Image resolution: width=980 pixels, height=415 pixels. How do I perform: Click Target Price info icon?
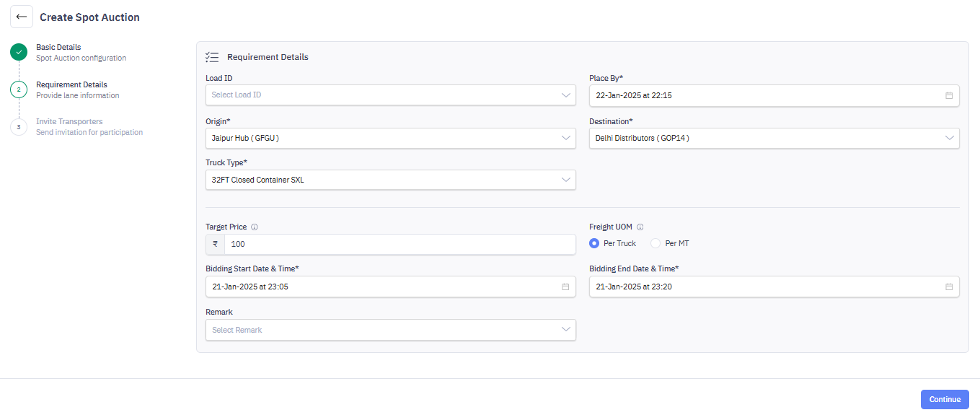point(255,227)
